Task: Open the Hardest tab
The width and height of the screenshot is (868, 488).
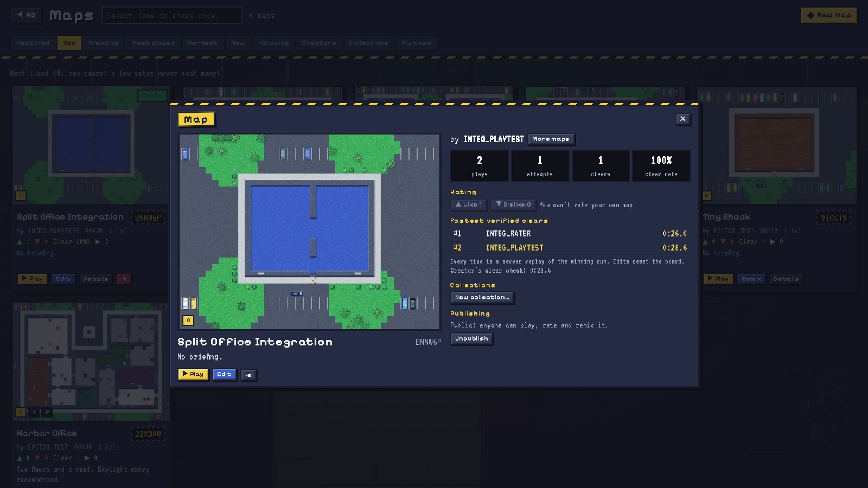Action: point(203,43)
